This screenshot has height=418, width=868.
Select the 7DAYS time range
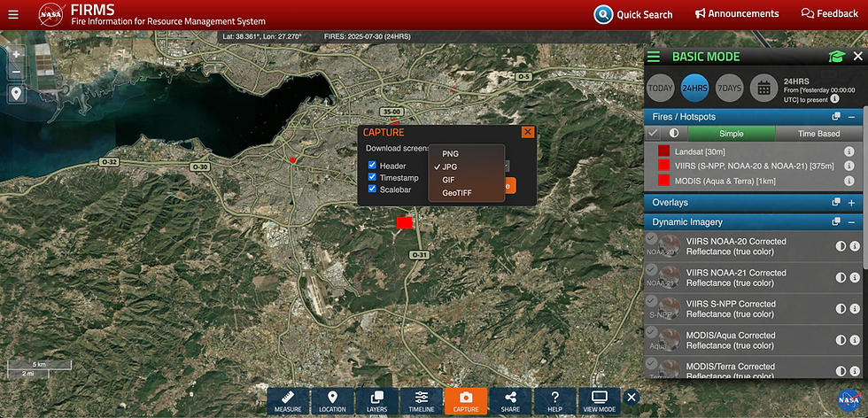pyautogui.click(x=729, y=88)
